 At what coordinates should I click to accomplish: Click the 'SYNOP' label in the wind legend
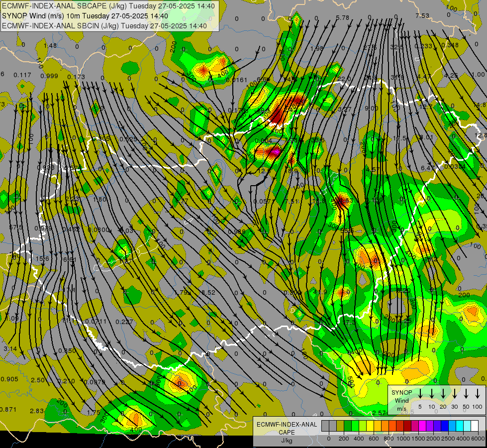pos(402,392)
